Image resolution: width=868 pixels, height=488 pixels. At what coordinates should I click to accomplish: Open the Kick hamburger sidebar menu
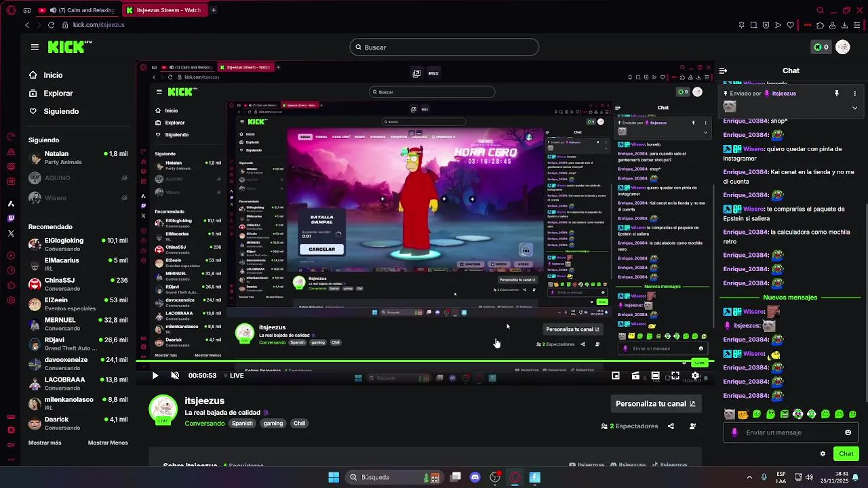[x=35, y=47]
